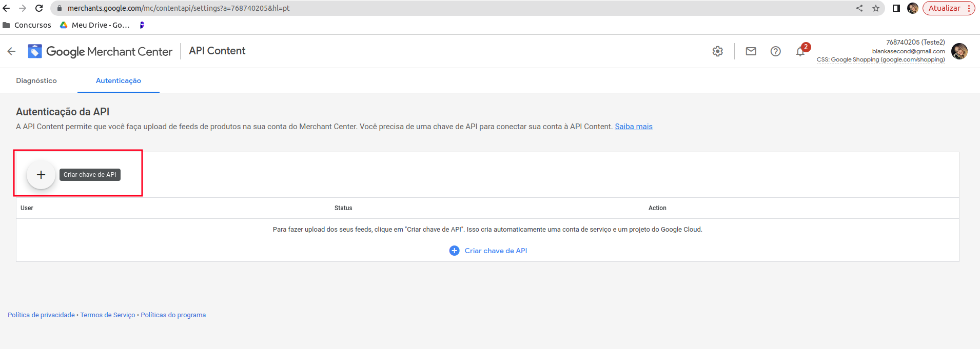Click the 768740205 (Teste2) account ID
Viewport: 980px width, 349px height.
click(915, 42)
